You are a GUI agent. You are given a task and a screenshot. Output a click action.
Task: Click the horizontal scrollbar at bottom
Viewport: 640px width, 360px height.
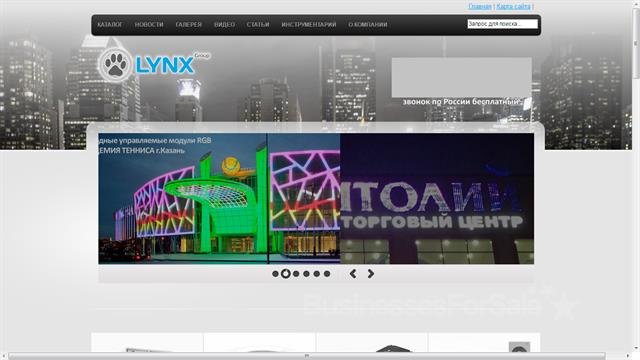pos(307,356)
